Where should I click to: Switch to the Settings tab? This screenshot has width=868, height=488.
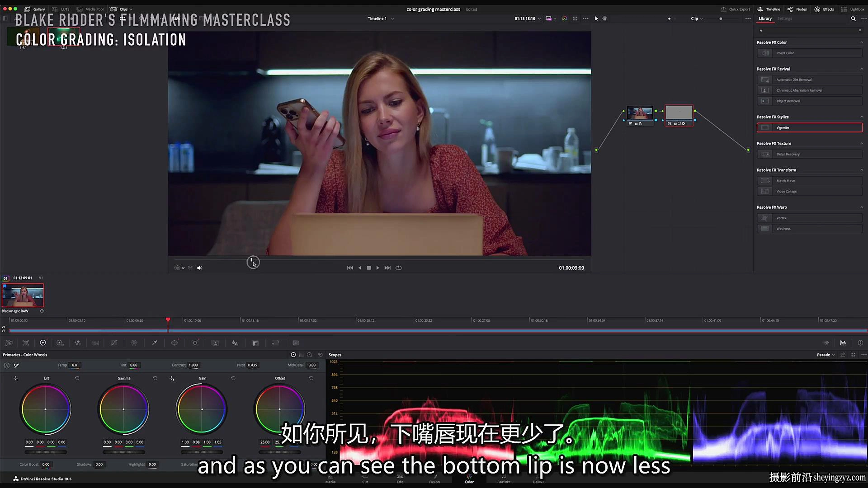[x=785, y=19]
